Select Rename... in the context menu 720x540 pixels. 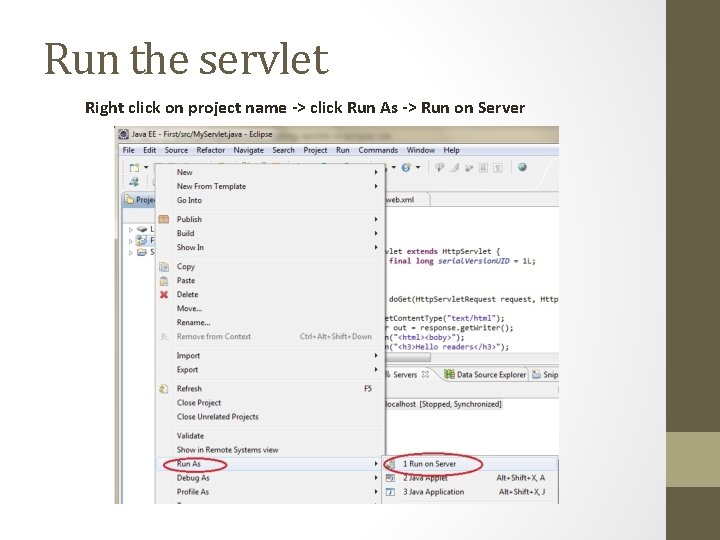[270, 322]
